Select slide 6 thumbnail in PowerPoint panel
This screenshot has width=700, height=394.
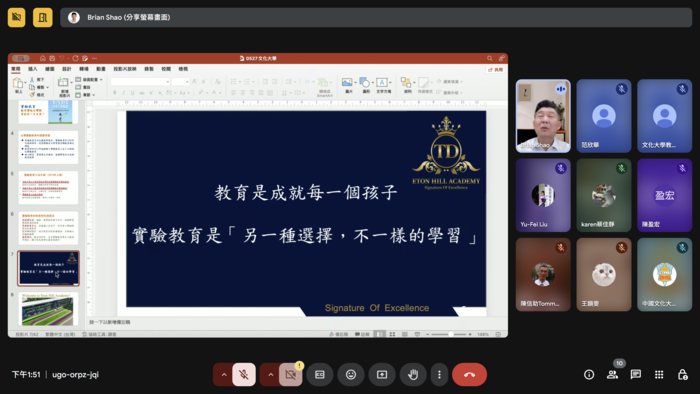48,228
